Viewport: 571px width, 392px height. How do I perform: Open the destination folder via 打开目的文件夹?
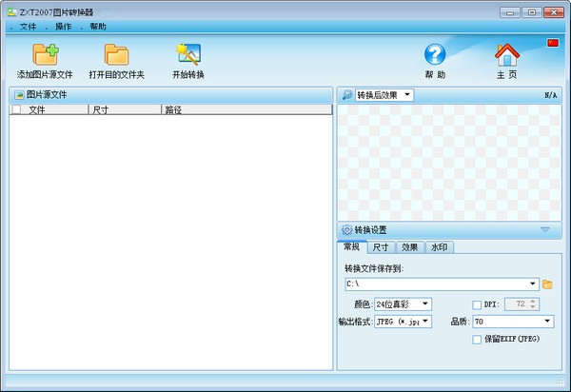(x=116, y=55)
